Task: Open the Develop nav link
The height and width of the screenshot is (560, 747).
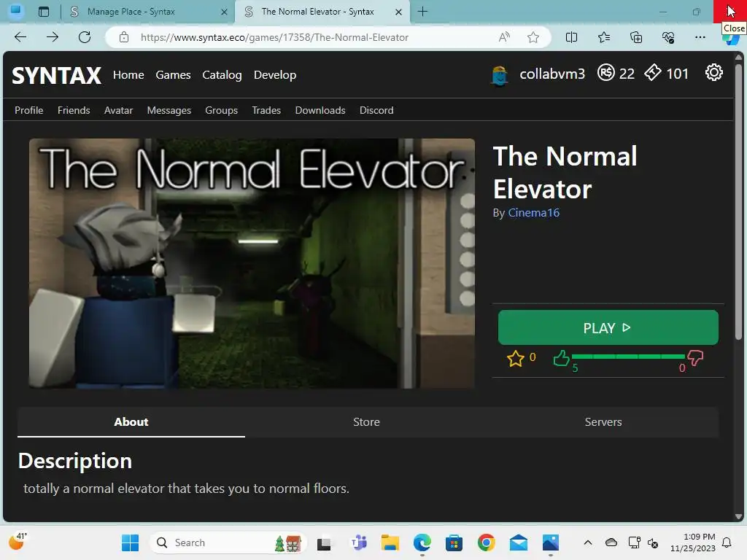Action: [x=275, y=75]
